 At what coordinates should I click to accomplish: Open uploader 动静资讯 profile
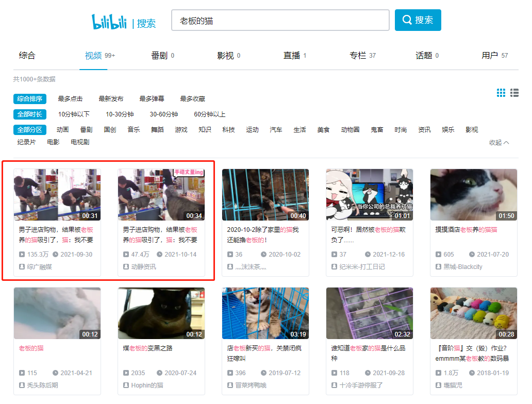tap(143, 267)
